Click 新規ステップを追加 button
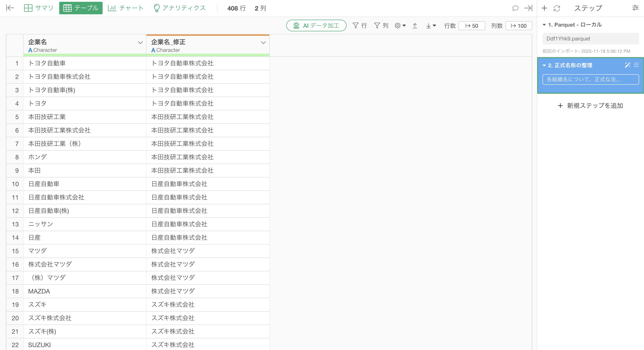644x350 pixels. (590, 105)
